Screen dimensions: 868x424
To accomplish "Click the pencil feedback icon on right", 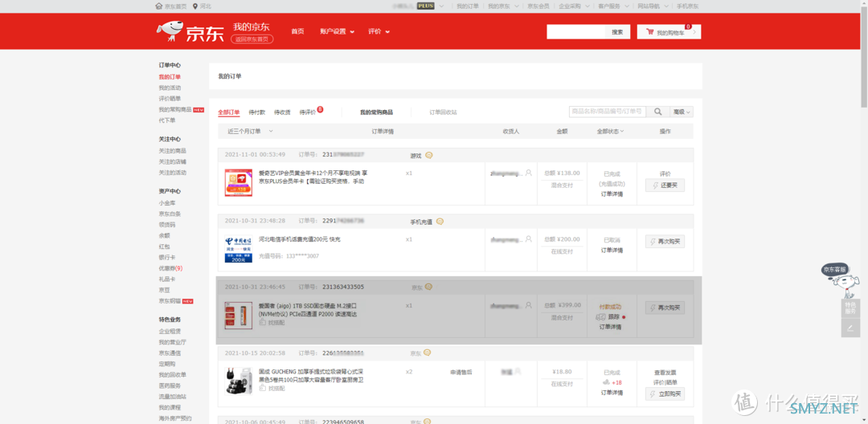I will tap(850, 328).
